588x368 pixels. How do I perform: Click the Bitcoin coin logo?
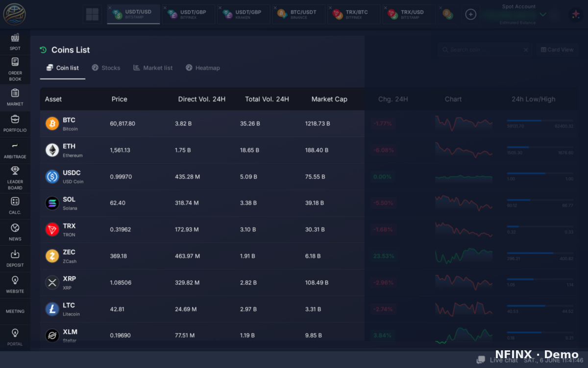tap(52, 124)
